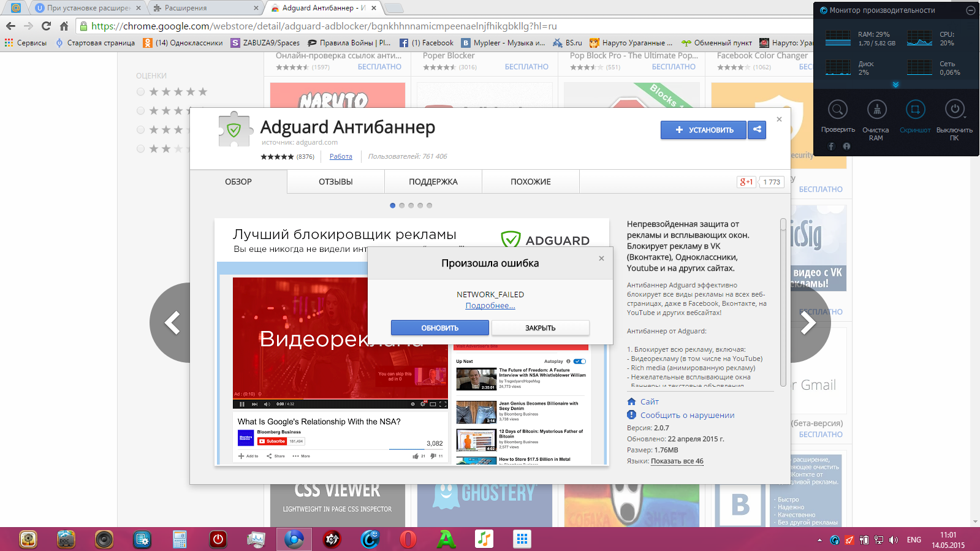
Task: Switch to the ОТЗЫВЫ tab
Action: tap(336, 181)
